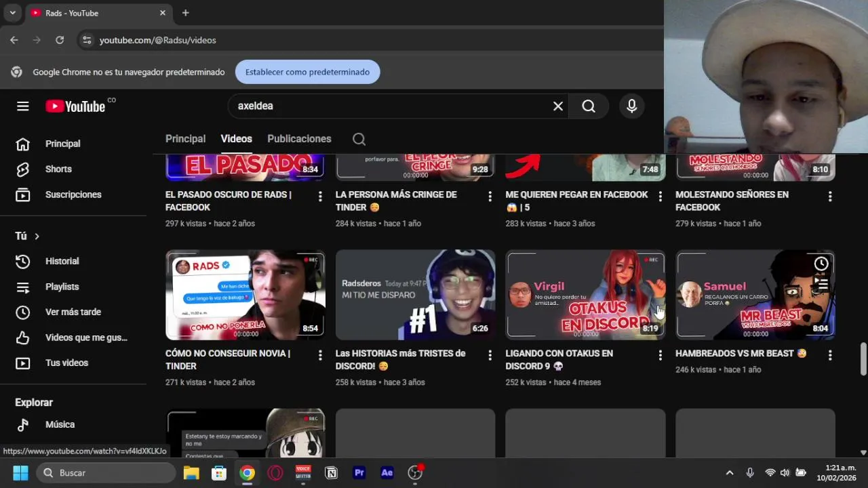The width and height of the screenshot is (868, 488).
Task: Expand the Tú section
Action: 27,236
